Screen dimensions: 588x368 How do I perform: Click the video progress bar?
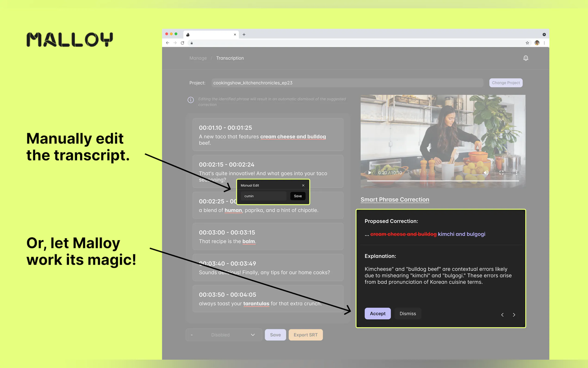tap(442, 181)
